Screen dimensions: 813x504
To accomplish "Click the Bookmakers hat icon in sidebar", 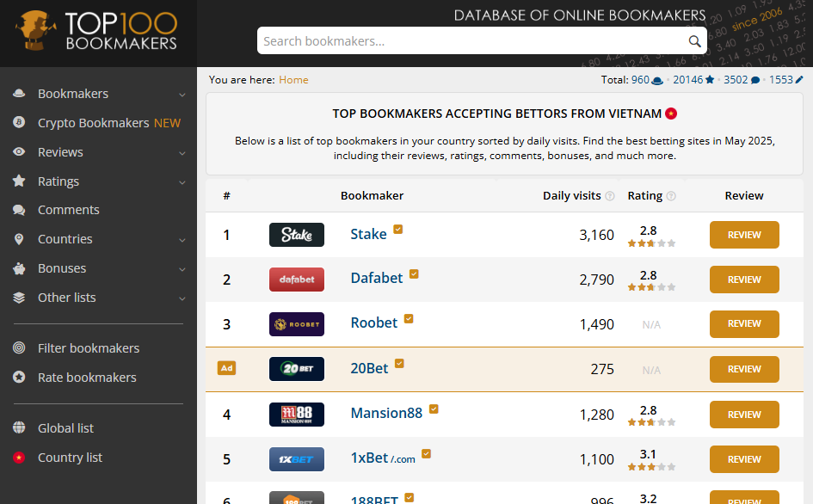I will 19,94.
